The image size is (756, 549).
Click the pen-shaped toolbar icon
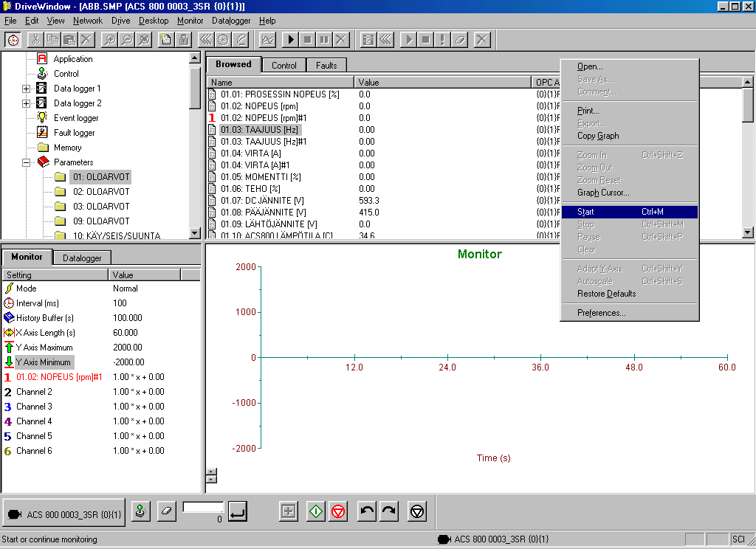241,40
